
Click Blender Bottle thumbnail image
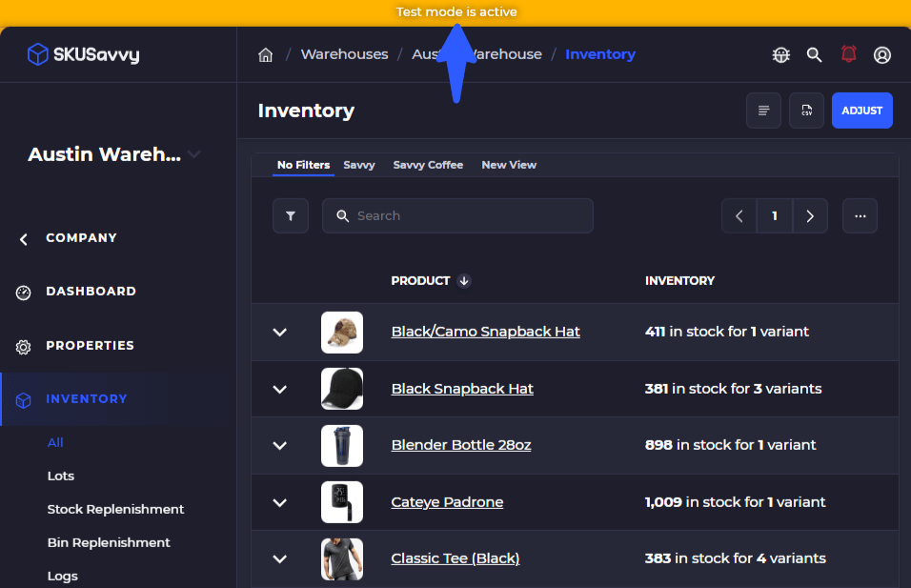coord(342,446)
